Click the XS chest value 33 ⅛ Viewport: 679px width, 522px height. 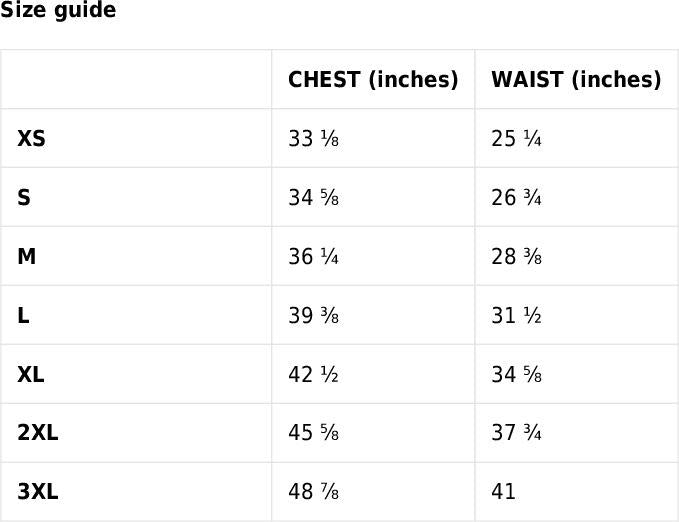pyautogui.click(x=313, y=139)
